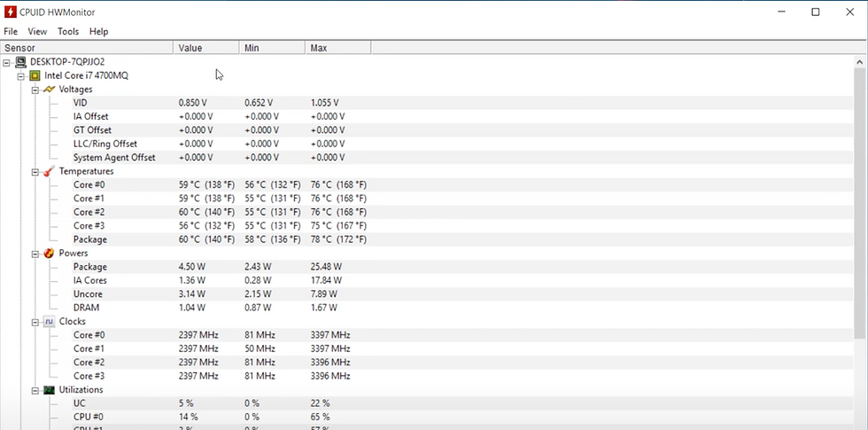Click the Utilizations green chip icon

pyautogui.click(x=50, y=390)
